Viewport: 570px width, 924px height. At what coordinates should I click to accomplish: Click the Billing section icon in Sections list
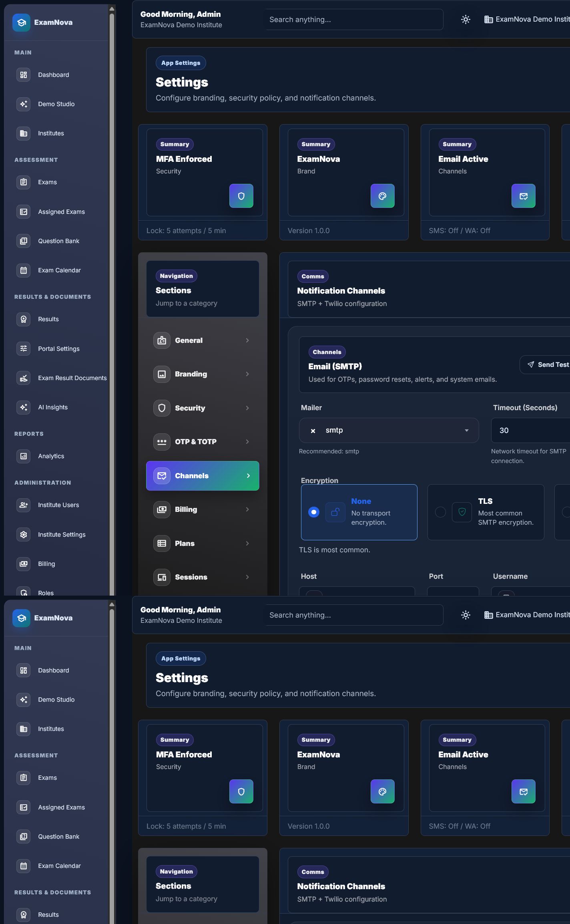[162, 509]
